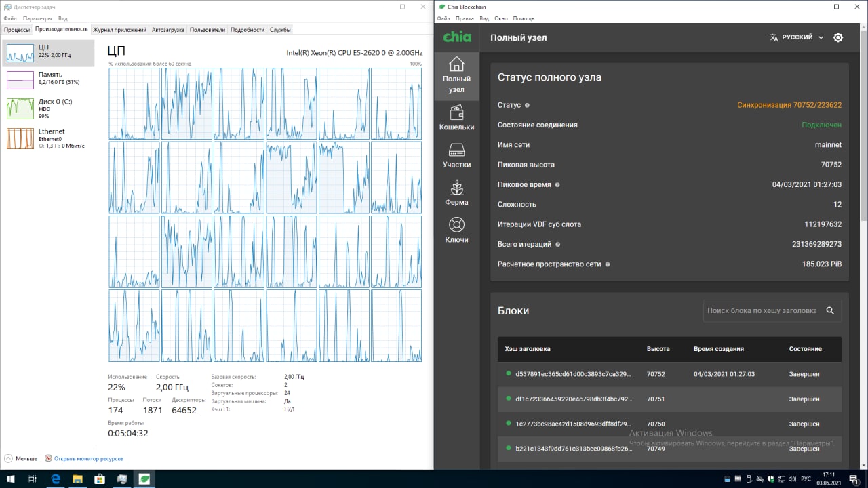
Task: Select the Ethernet performance item
Action: pos(48,138)
